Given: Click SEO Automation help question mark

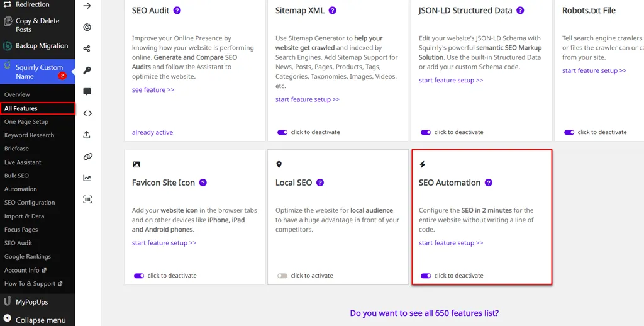Looking at the screenshot, I should 488,183.
